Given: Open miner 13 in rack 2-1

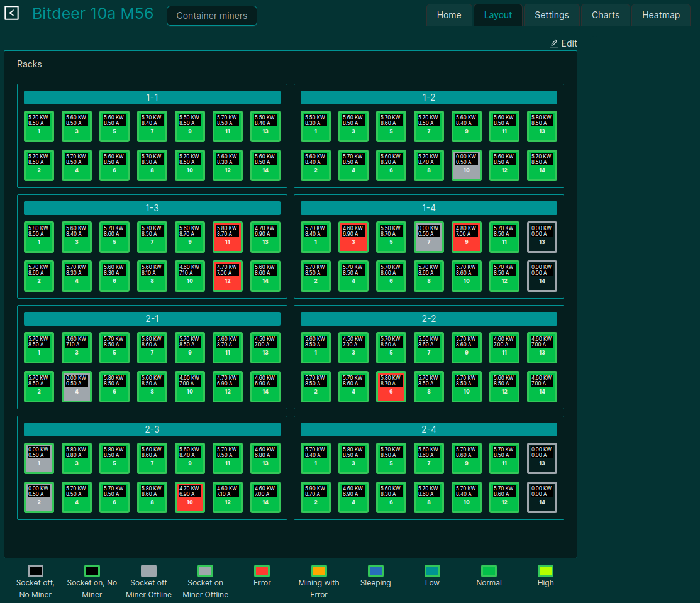Looking at the screenshot, I should (265, 348).
